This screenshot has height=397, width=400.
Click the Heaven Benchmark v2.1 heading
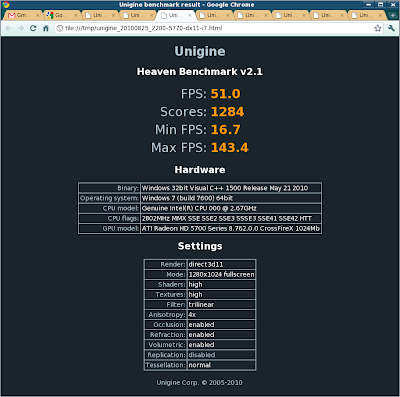(200, 72)
